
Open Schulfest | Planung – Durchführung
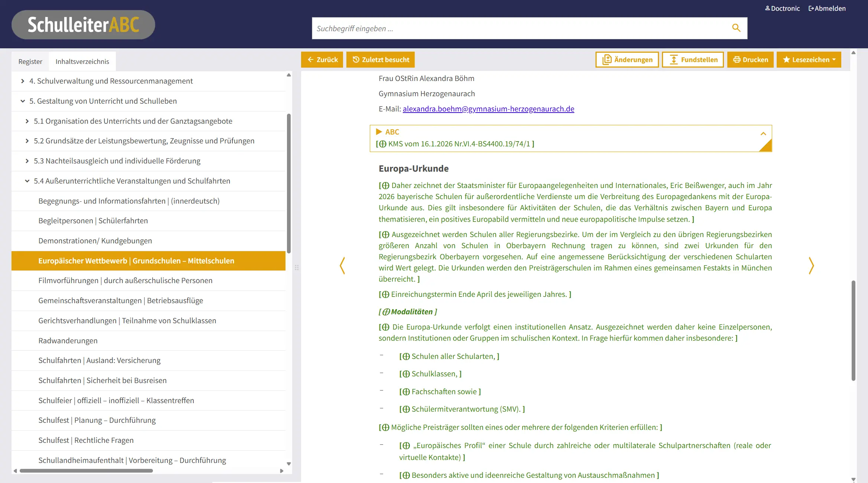coord(149,420)
